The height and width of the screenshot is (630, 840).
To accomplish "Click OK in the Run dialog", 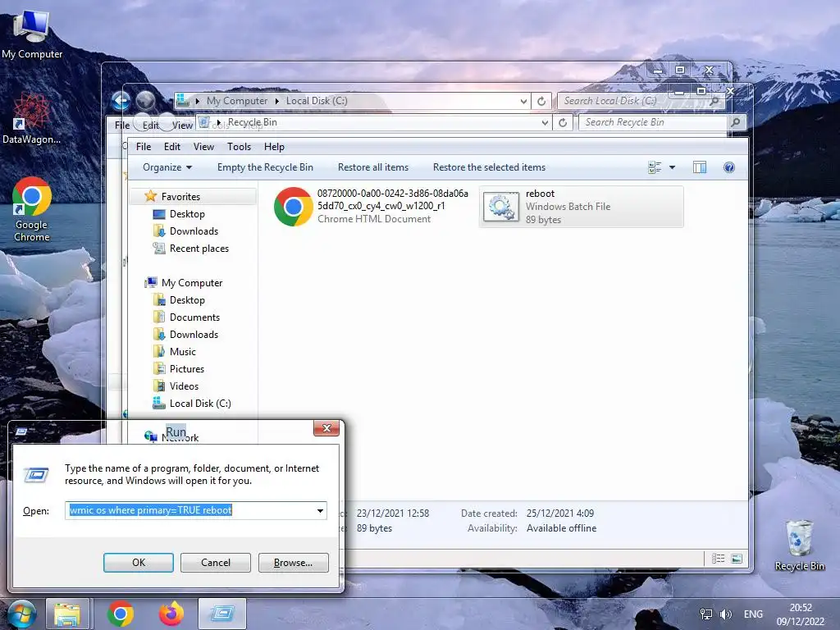I will [x=139, y=563].
